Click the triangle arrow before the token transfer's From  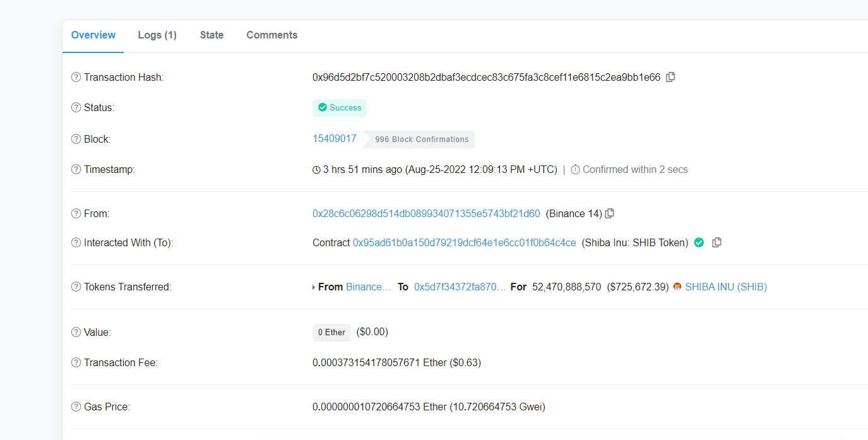click(x=314, y=287)
